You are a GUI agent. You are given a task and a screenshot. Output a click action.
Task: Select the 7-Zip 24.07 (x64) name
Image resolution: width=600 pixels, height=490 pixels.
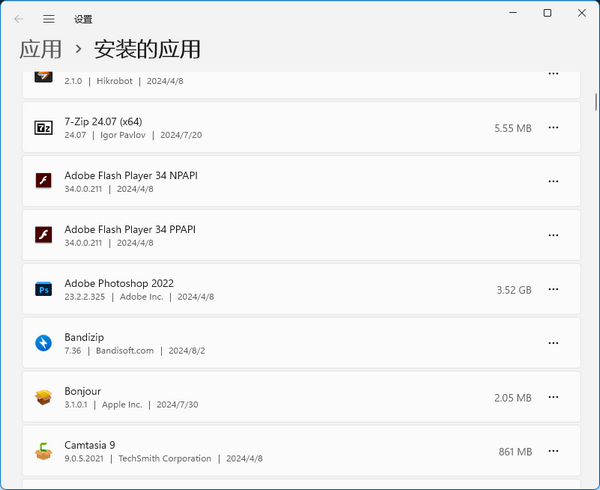pyautogui.click(x=103, y=122)
